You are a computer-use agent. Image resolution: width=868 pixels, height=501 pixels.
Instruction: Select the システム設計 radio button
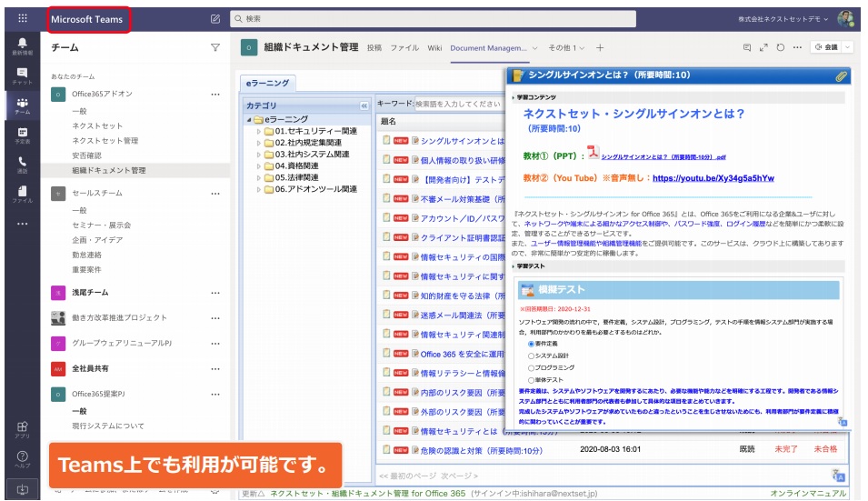[532, 356]
